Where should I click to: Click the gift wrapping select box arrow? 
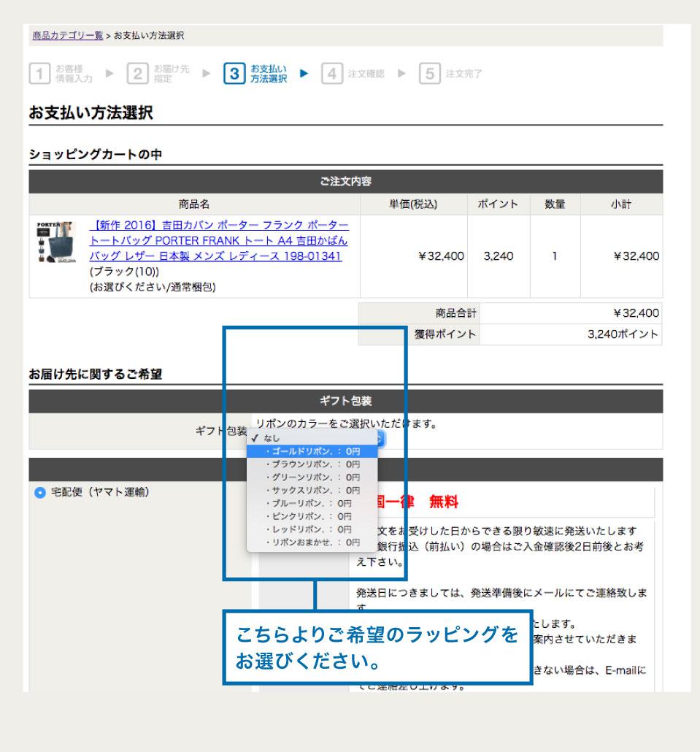click(380, 439)
